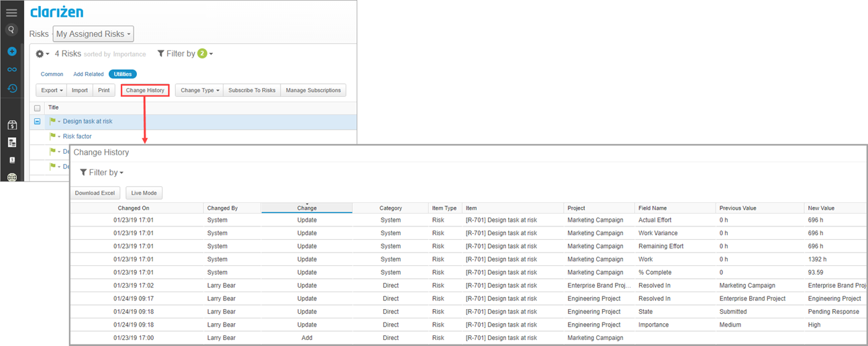The width and height of the screenshot is (868, 346).
Task: Open the recent history clock icon
Action: 11,88
